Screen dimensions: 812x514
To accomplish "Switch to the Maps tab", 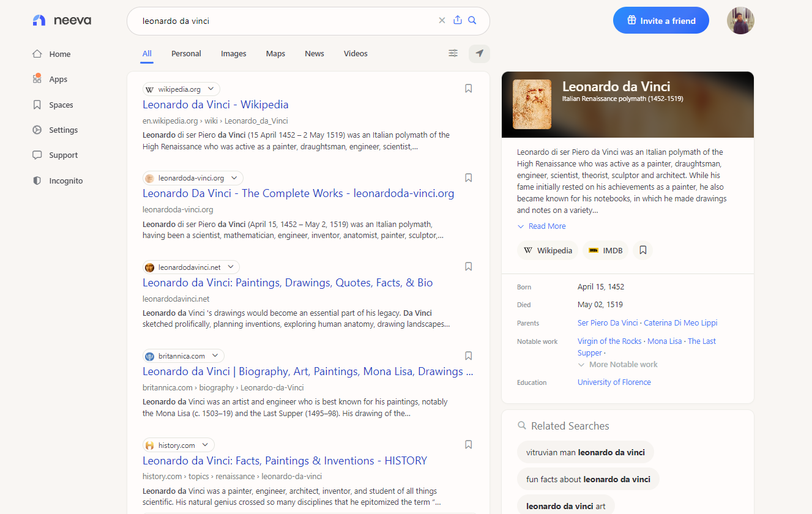I will [275, 53].
